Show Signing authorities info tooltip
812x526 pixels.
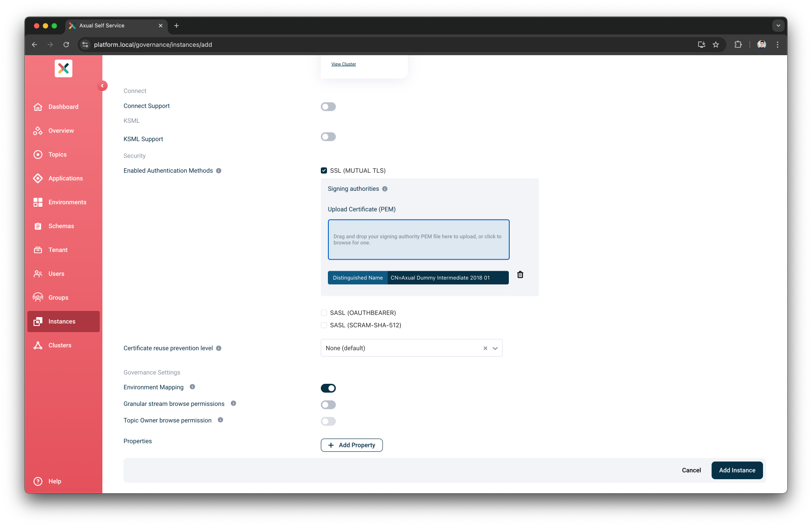click(385, 189)
